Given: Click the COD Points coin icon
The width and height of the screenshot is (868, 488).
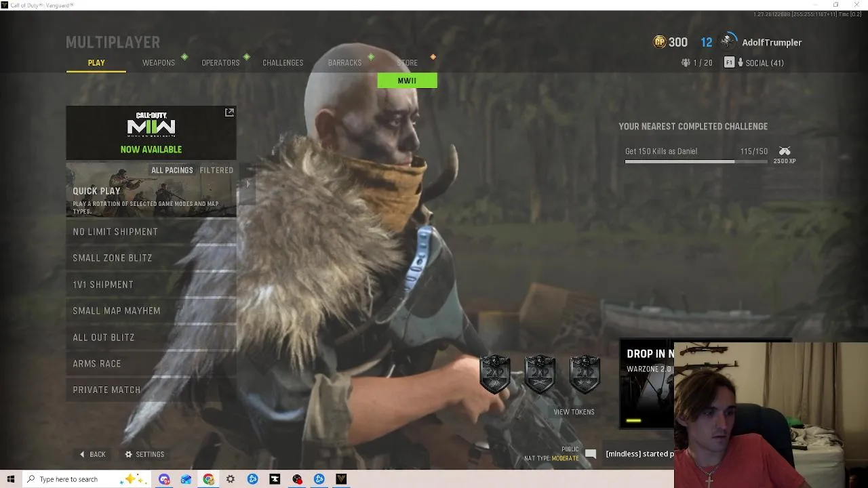Looking at the screenshot, I should (659, 42).
